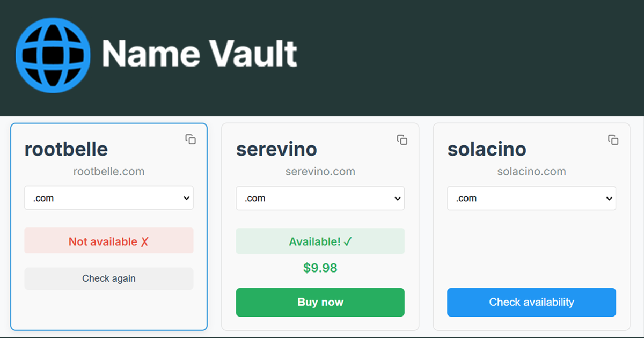644x338 pixels.
Task: Click the rootbelle.com subtitle link
Action: click(109, 171)
